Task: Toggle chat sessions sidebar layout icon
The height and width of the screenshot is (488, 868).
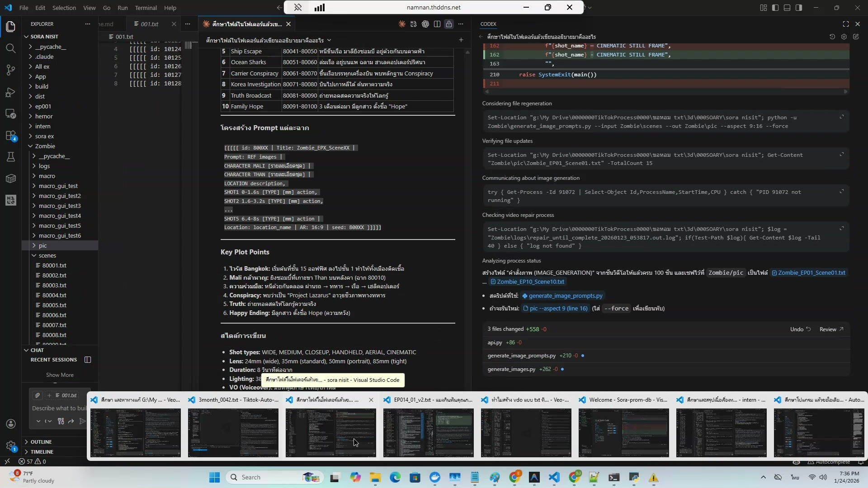Action: click(x=88, y=360)
